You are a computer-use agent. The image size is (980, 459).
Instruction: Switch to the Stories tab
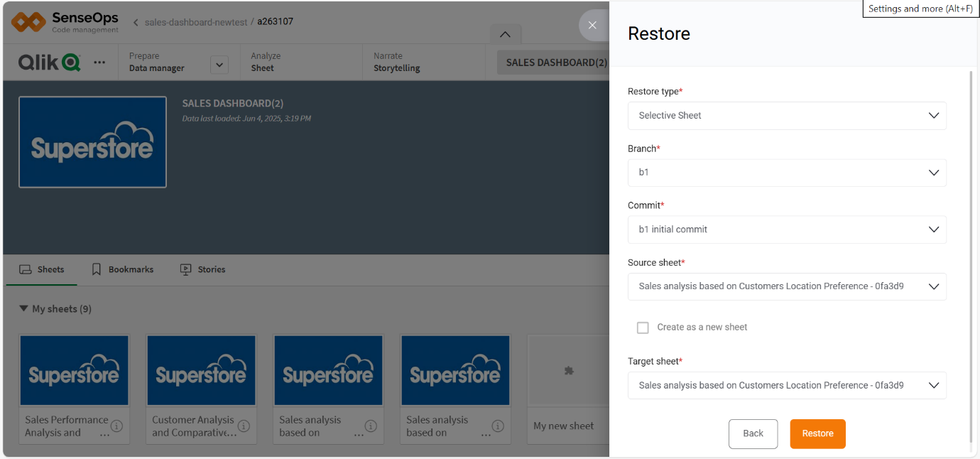point(203,270)
